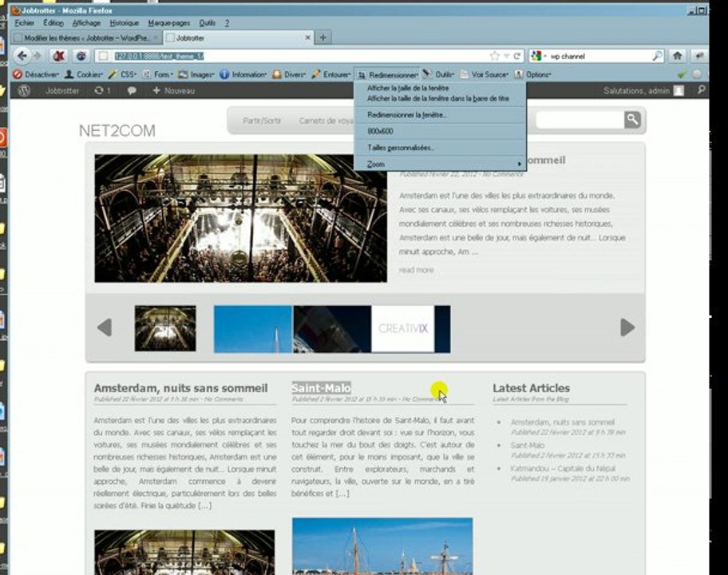The image size is (728, 575).
Task: Open the Saint-Malo article heading
Action: click(321, 388)
